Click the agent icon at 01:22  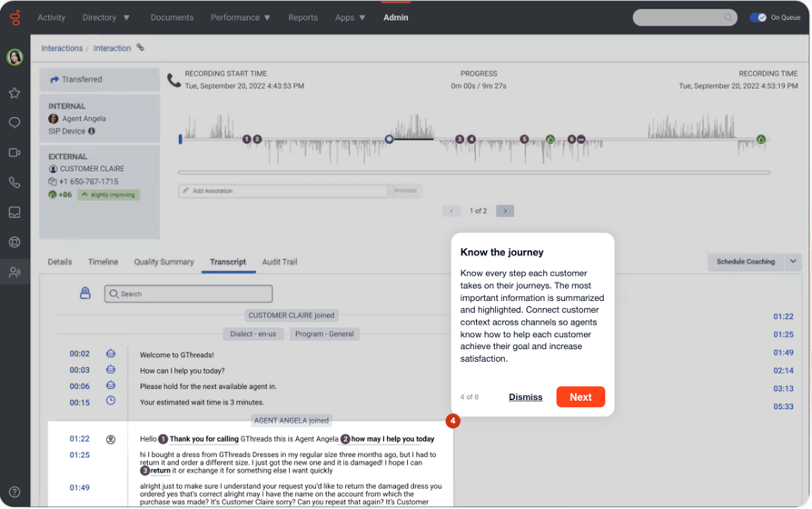[111, 440]
